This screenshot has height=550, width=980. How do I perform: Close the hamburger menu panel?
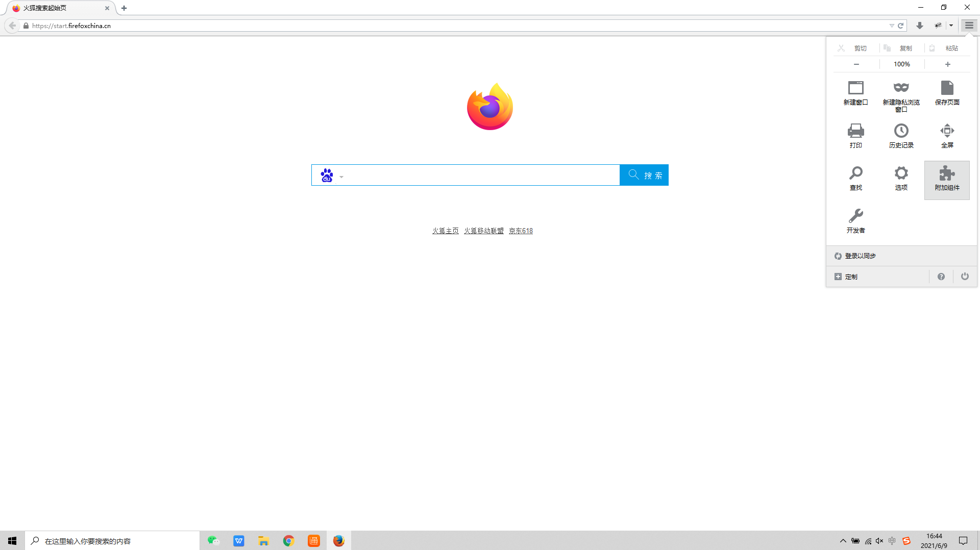[x=969, y=26]
